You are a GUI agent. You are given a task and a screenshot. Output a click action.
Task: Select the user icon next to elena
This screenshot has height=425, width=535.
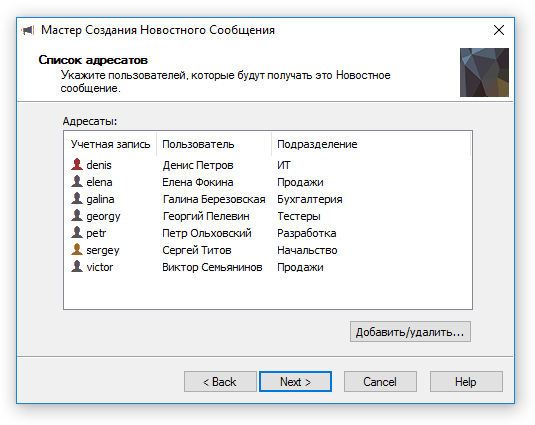77,181
